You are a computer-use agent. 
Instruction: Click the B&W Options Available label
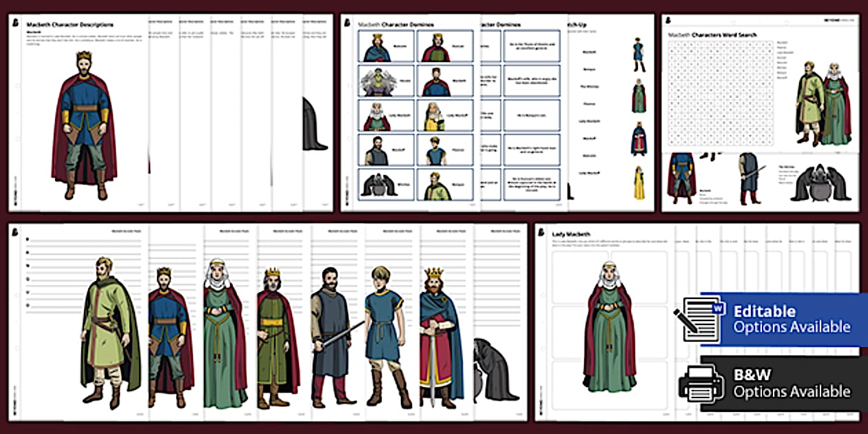coord(791,384)
